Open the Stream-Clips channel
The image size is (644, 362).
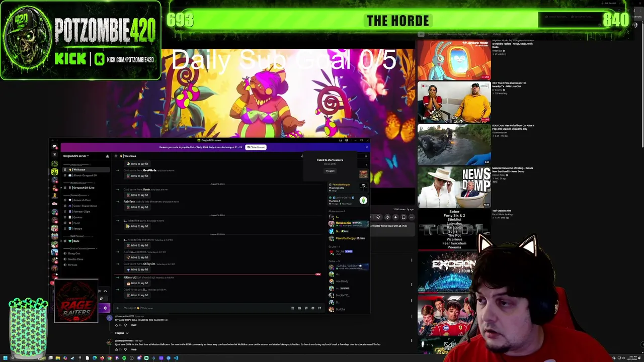[x=85, y=212]
